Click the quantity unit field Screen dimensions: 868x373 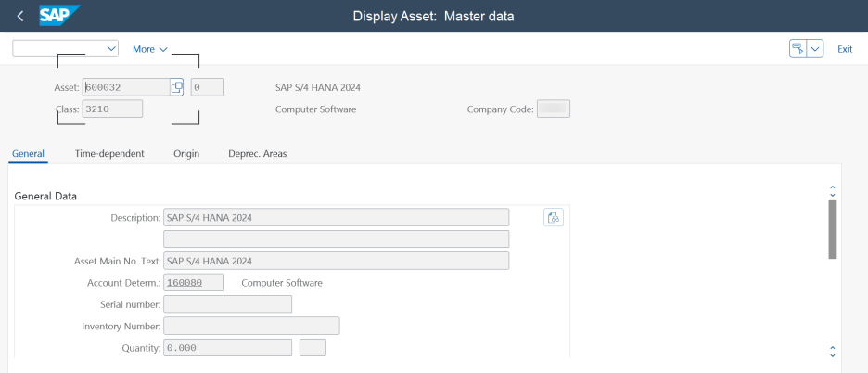click(313, 348)
